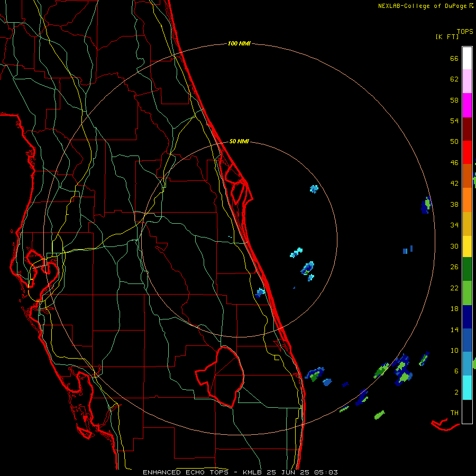Click the "[K FT]" units label
The height and width of the screenshot is (476, 476).
[x=447, y=36]
